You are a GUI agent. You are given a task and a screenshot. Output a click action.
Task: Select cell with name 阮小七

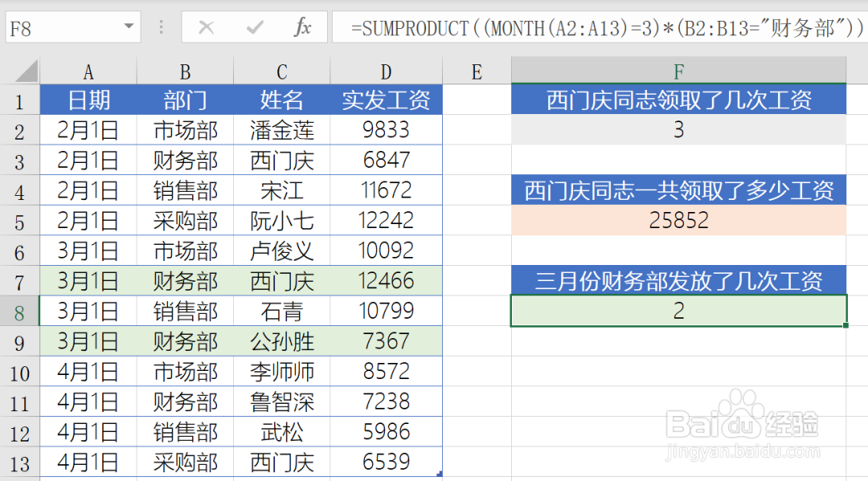(282, 221)
